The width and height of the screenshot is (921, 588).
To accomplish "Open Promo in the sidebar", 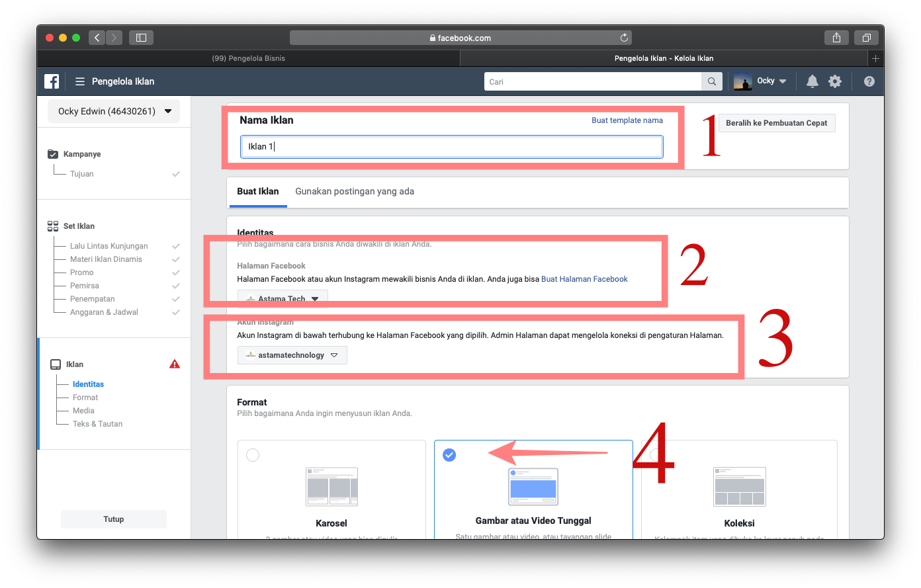I will (82, 273).
